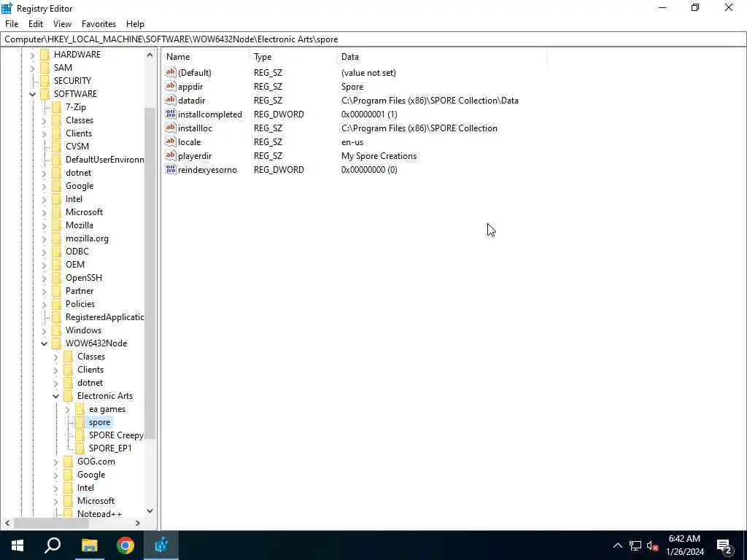Screen dimensions: 747x560
Task: Select the CVSM key
Action: tap(77, 147)
